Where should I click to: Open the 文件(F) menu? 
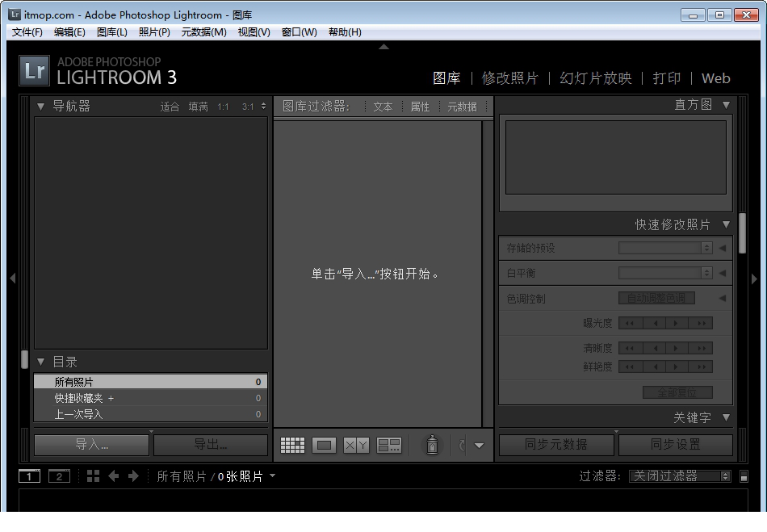click(27, 32)
